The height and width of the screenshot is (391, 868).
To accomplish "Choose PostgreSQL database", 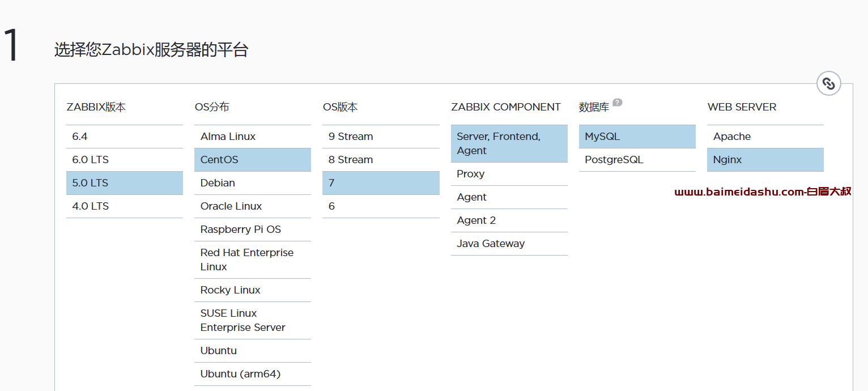I will click(637, 160).
